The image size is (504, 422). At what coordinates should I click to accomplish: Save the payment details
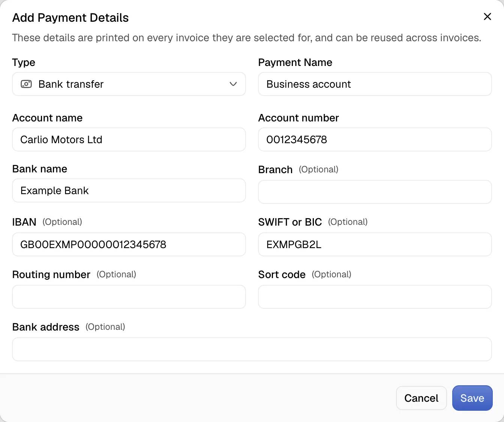point(472,398)
